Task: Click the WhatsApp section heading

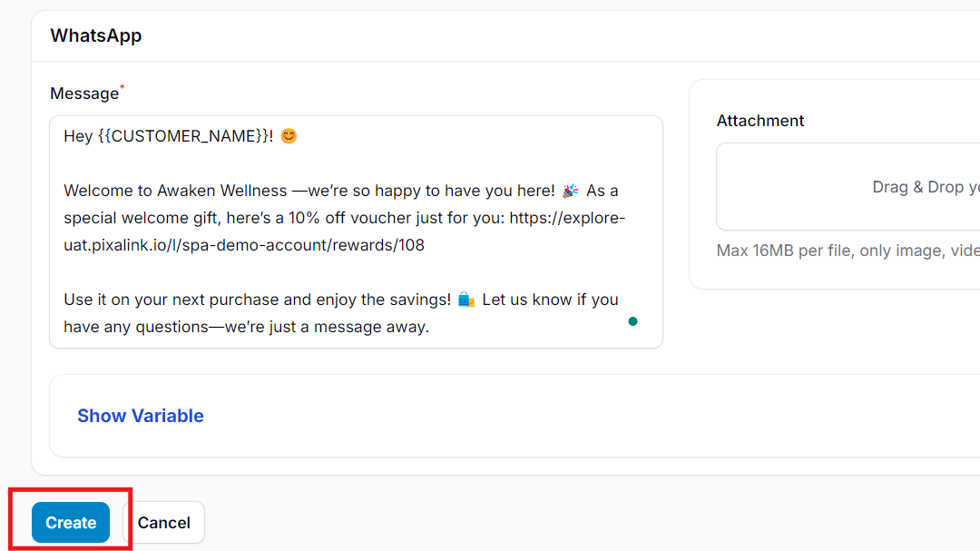Action: [96, 35]
